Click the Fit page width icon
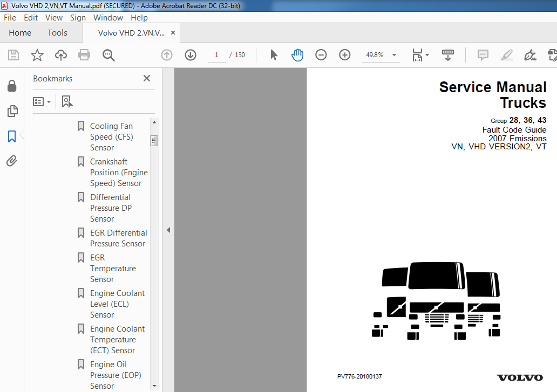 coord(417,55)
